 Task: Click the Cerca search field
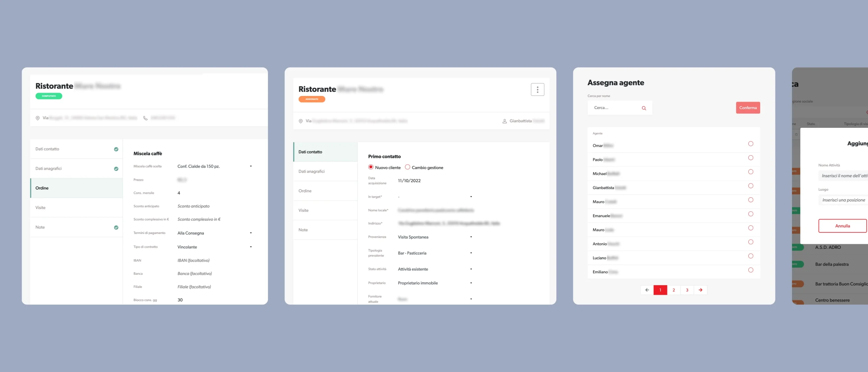pyautogui.click(x=620, y=108)
